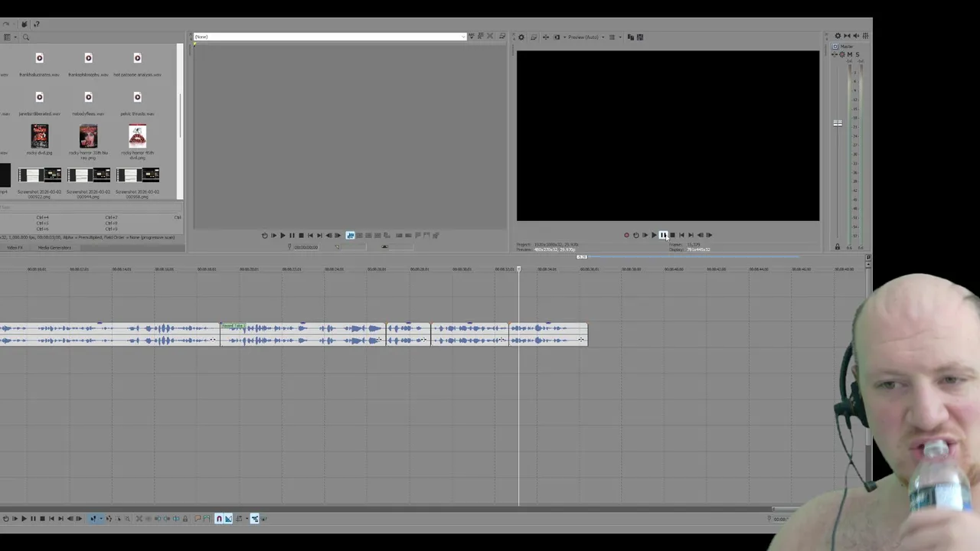Select the Envelope Edit tool
This screenshot has width=980, height=551.
click(x=109, y=518)
